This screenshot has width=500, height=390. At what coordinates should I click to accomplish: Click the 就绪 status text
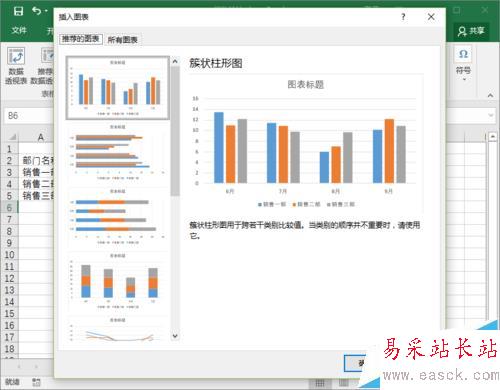coord(12,382)
